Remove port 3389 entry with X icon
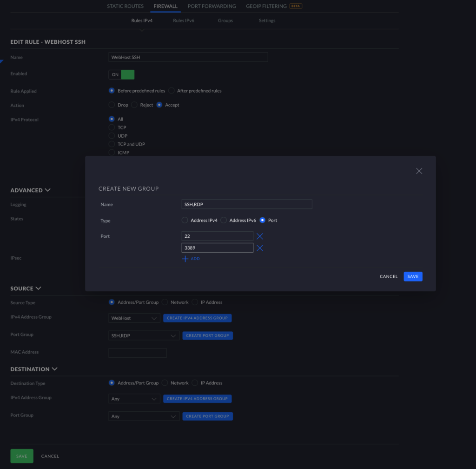476x469 pixels. point(260,248)
